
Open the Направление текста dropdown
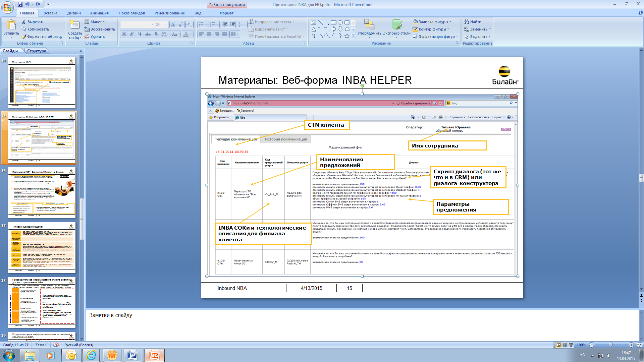point(272,22)
